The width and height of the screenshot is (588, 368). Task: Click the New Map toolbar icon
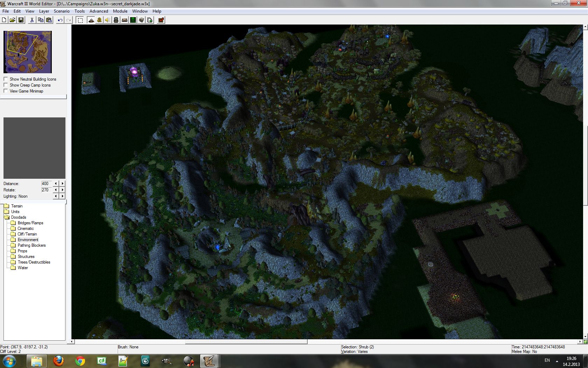4,20
